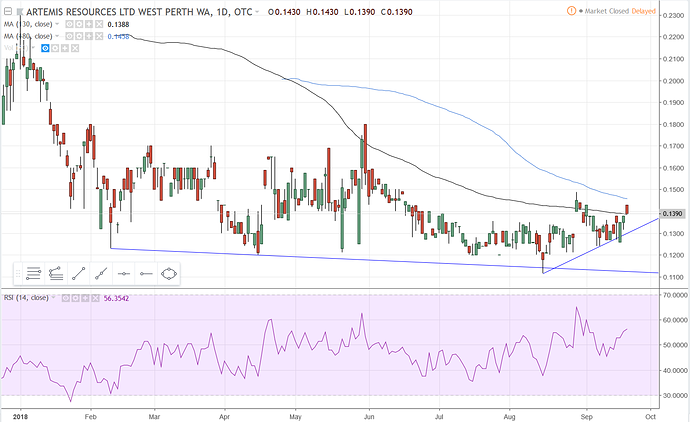
Task: Click the plus icon of MA (30, close)
Action: (89, 24)
